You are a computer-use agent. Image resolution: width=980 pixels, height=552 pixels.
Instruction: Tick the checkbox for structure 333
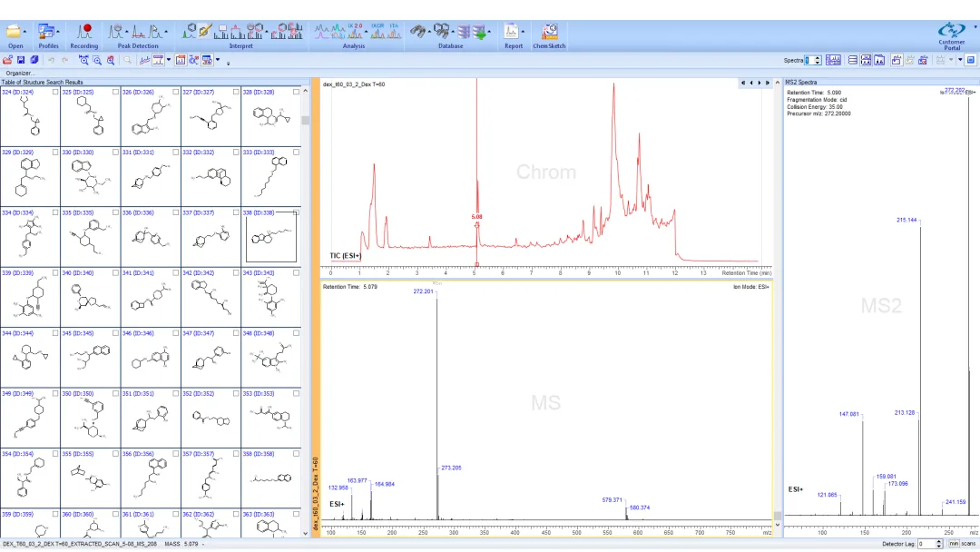click(296, 152)
